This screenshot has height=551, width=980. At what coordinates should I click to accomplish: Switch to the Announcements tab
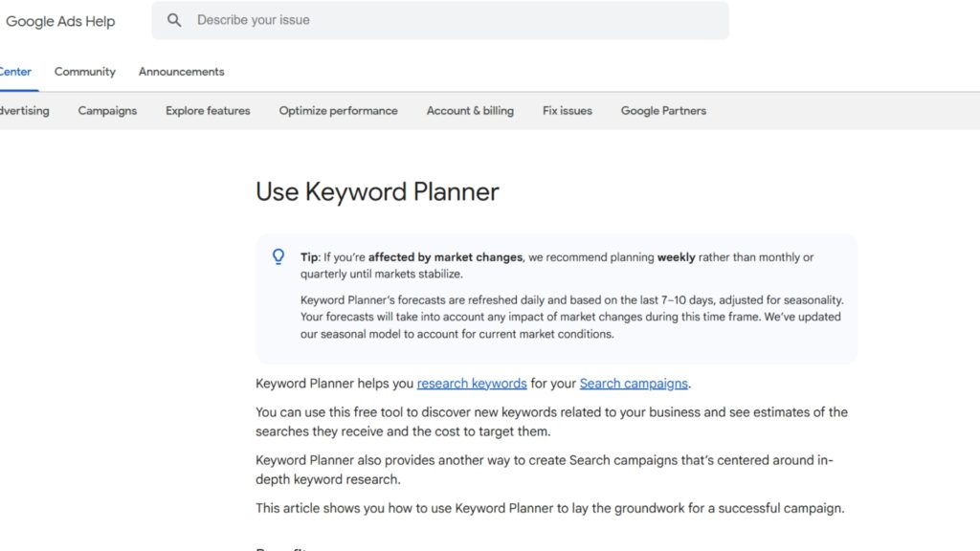tap(181, 71)
